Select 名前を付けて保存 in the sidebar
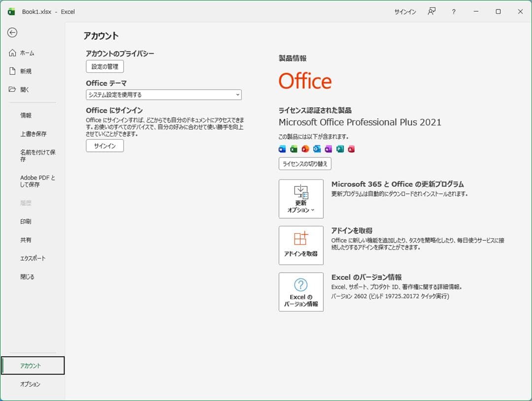532x401 pixels. (x=37, y=155)
